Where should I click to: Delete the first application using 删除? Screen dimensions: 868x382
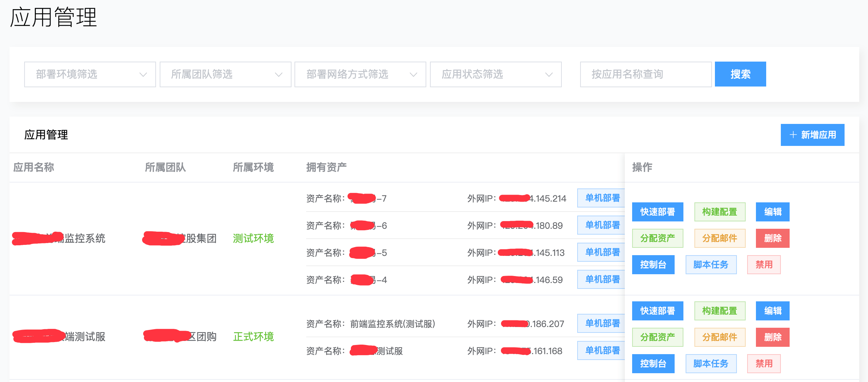(772, 238)
